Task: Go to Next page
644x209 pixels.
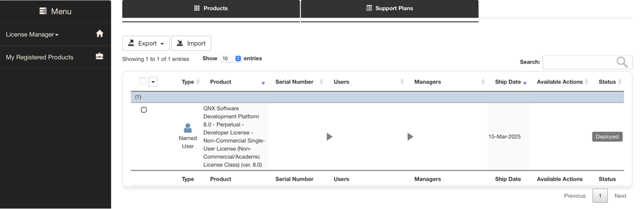Action: (x=621, y=195)
